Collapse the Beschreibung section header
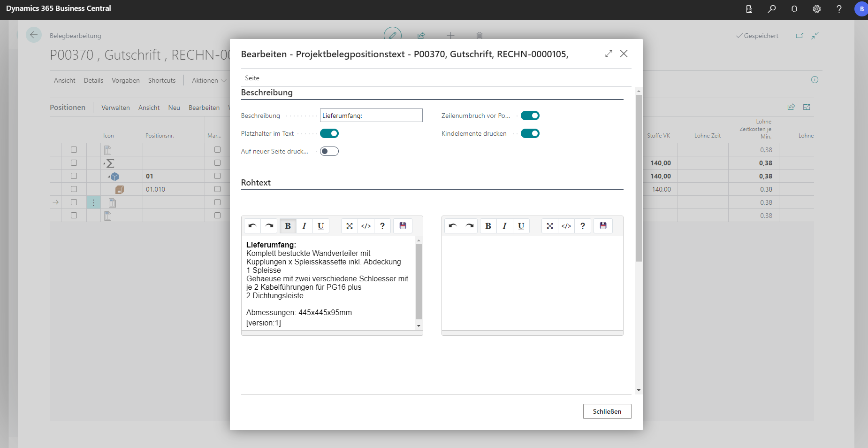Image resolution: width=868 pixels, height=448 pixels. (266, 93)
